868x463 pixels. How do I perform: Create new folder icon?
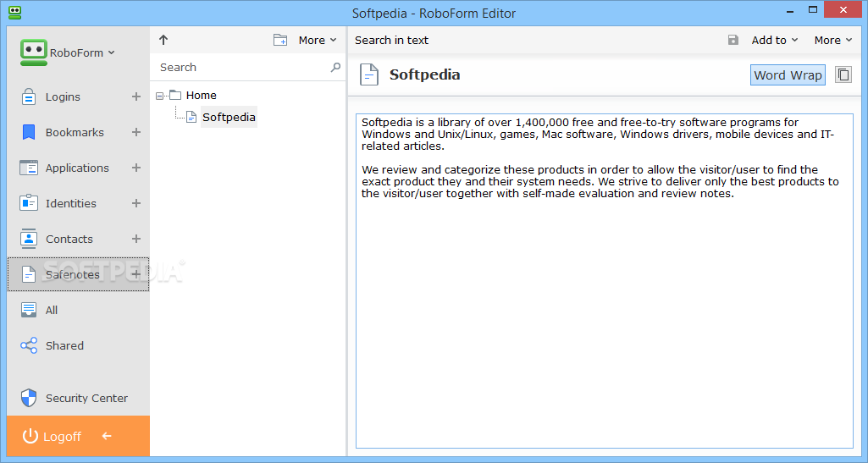(280, 40)
